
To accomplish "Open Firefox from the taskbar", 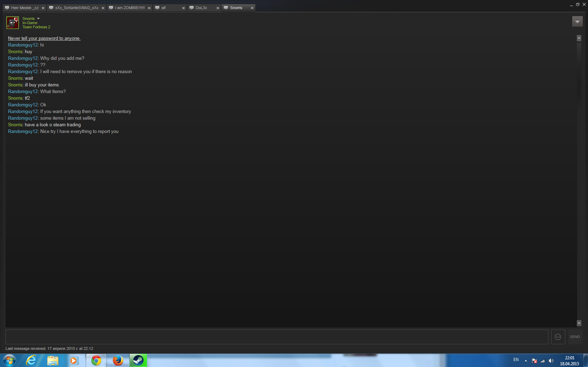I will click(118, 360).
